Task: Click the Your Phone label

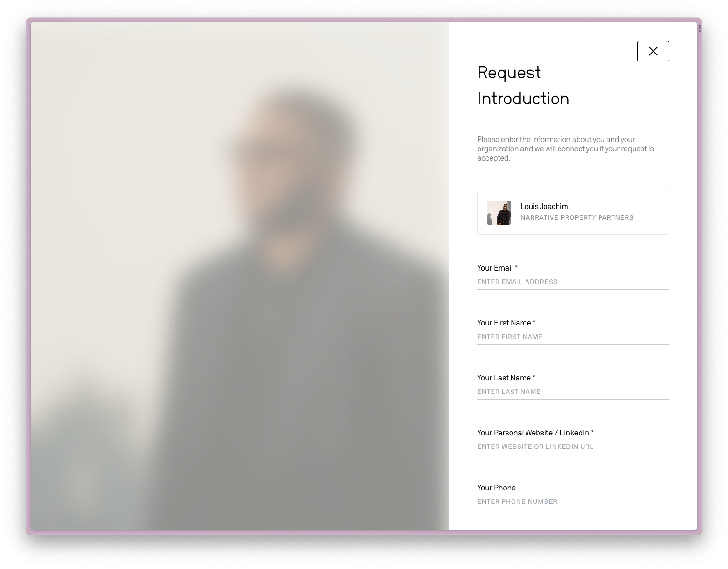Action: 496,488
